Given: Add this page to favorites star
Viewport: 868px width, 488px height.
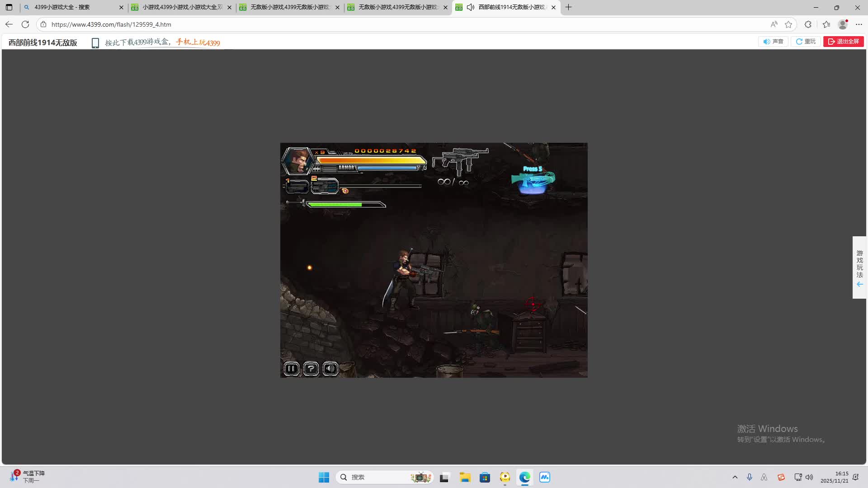Looking at the screenshot, I should pyautogui.click(x=788, y=24).
